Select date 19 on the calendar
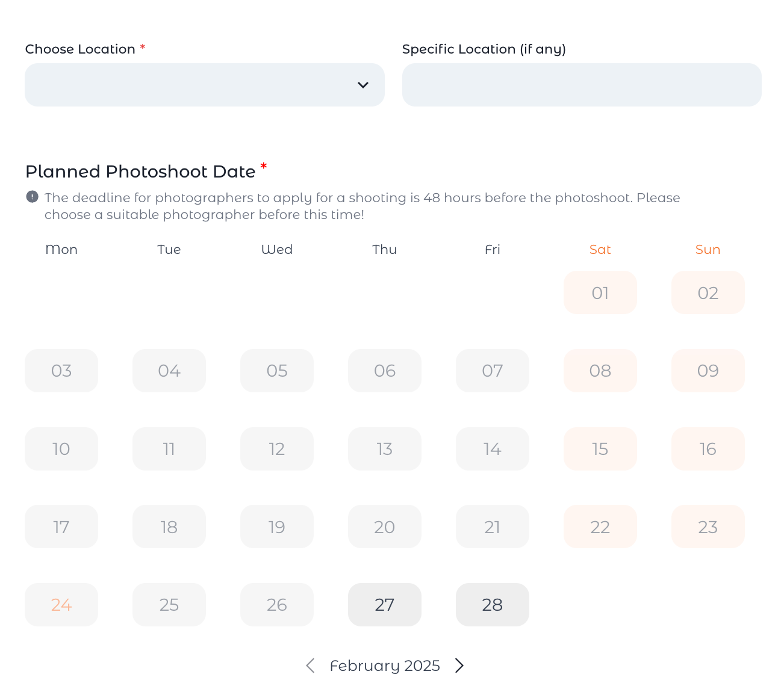Viewport: 784px width, 698px height. (277, 527)
